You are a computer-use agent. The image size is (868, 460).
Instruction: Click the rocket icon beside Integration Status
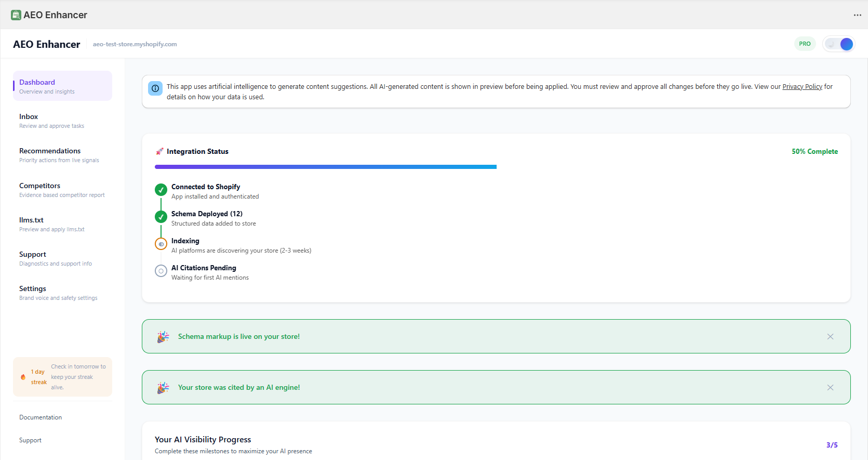159,151
